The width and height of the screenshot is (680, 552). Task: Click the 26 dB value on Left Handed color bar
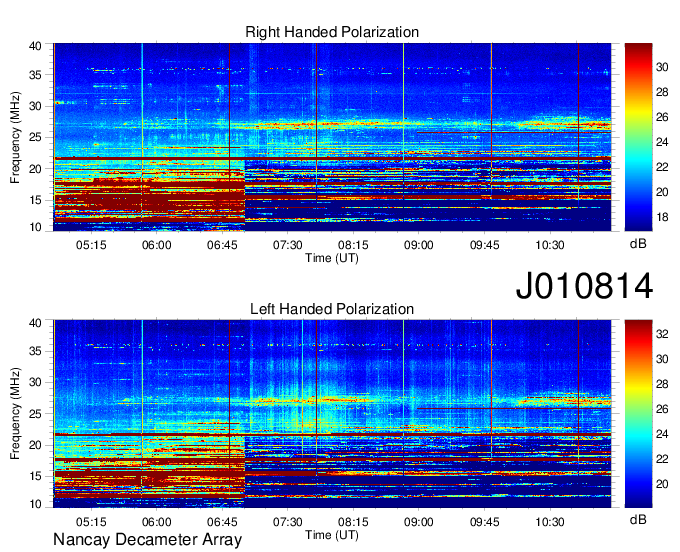pyautogui.click(x=662, y=409)
